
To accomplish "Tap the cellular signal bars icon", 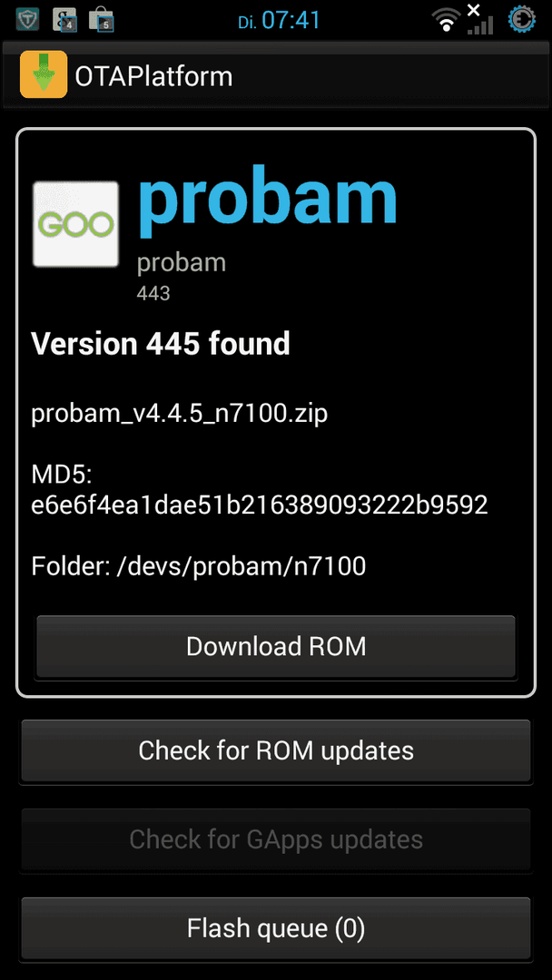I will coord(479,19).
